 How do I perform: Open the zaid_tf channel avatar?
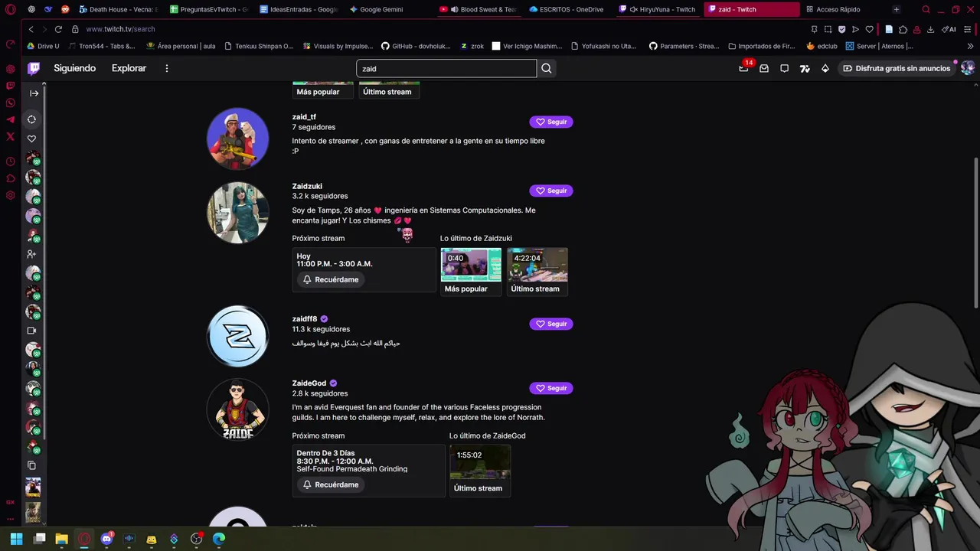tap(238, 139)
